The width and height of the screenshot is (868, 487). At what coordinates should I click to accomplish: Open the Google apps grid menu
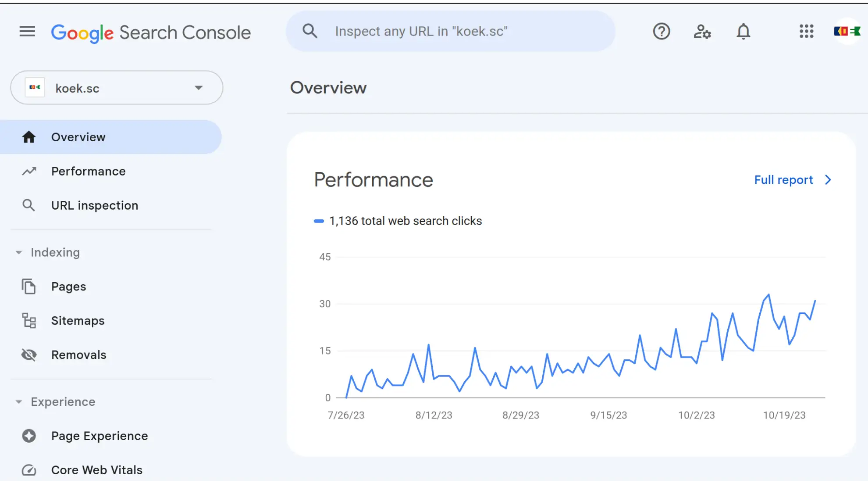pyautogui.click(x=807, y=31)
